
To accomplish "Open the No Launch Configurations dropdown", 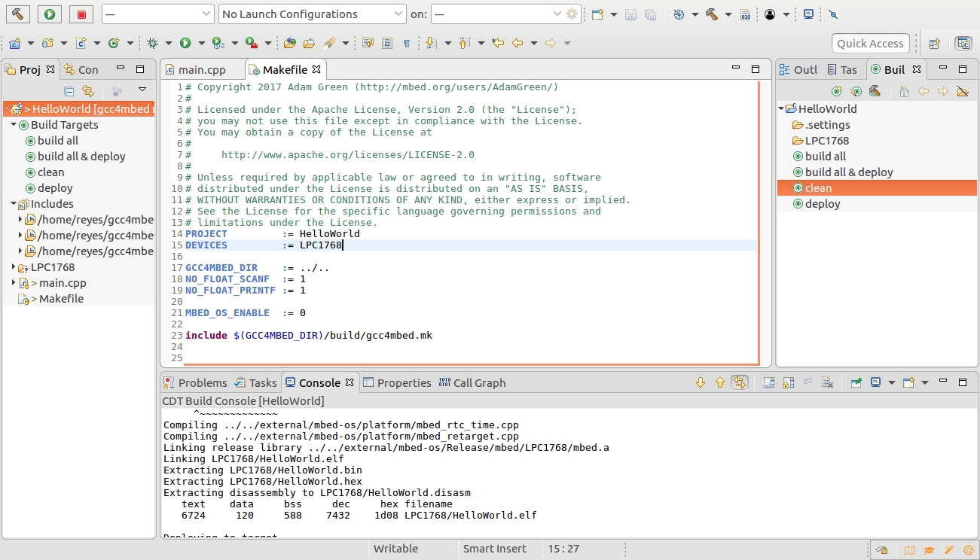I will (313, 14).
